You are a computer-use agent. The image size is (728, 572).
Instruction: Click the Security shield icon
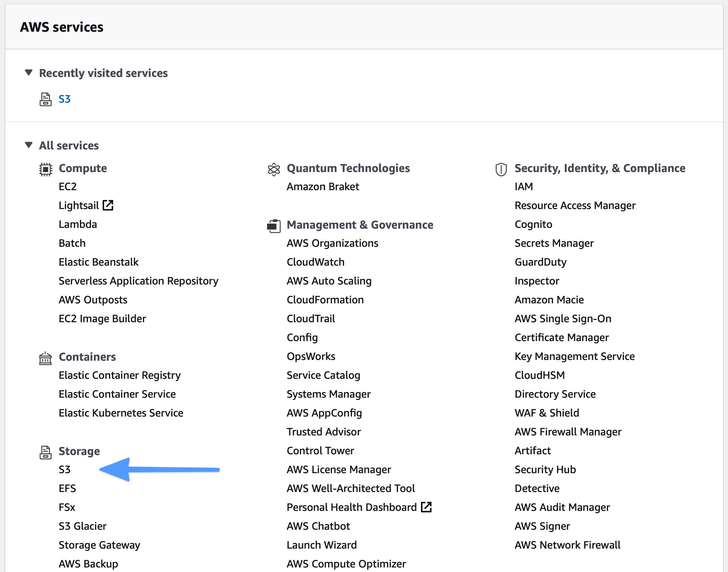(501, 169)
